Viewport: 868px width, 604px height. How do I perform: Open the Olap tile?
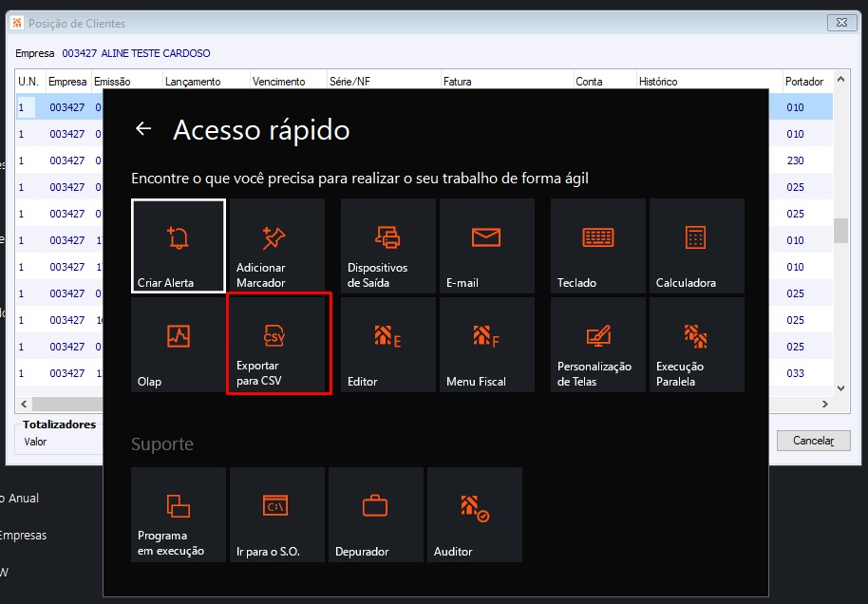click(179, 345)
